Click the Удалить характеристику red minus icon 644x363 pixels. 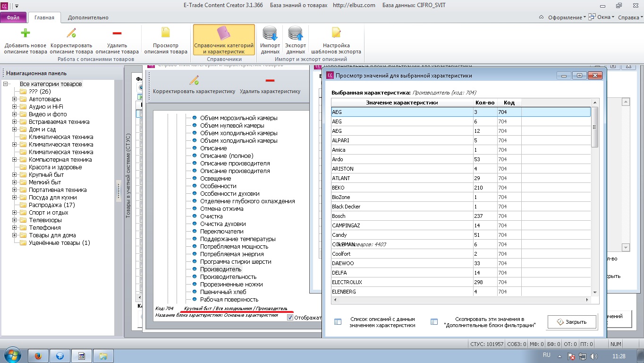coord(270,80)
